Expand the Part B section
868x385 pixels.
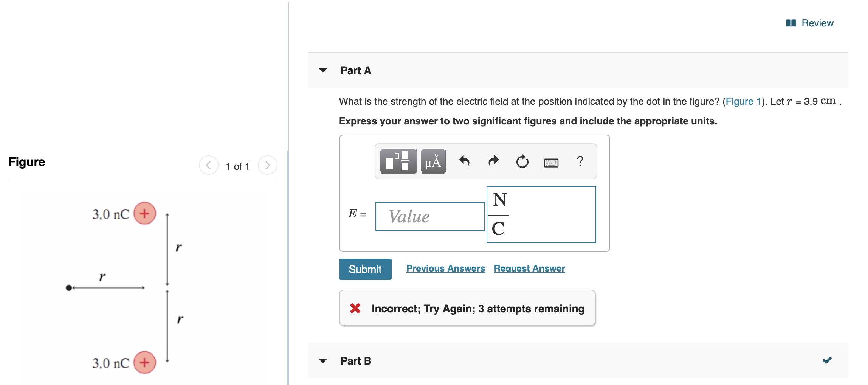pyautogui.click(x=323, y=361)
